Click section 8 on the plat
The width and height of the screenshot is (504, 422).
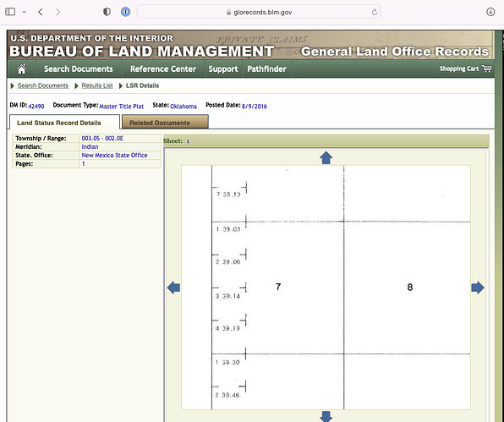[410, 287]
